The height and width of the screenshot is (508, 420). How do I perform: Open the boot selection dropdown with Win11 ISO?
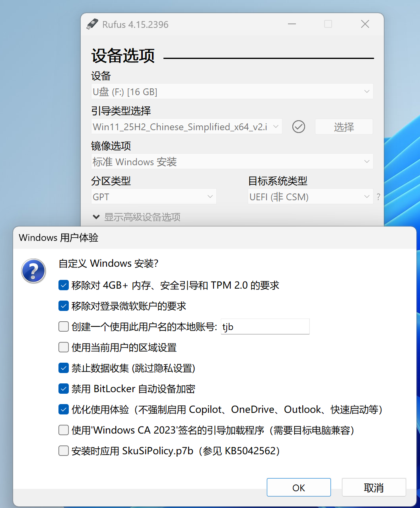pos(187,127)
